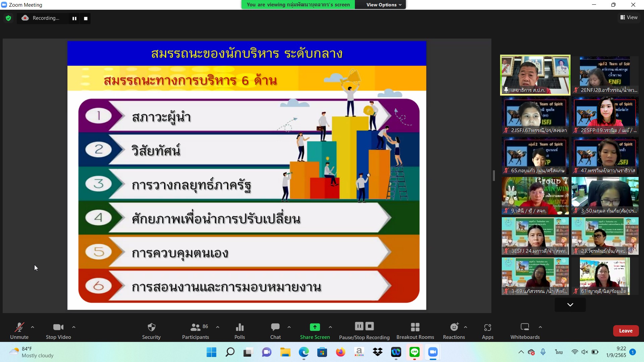The width and height of the screenshot is (644, 362).
Task: Select the pinned speaker video thumbnail
Action: coord(535,75)
